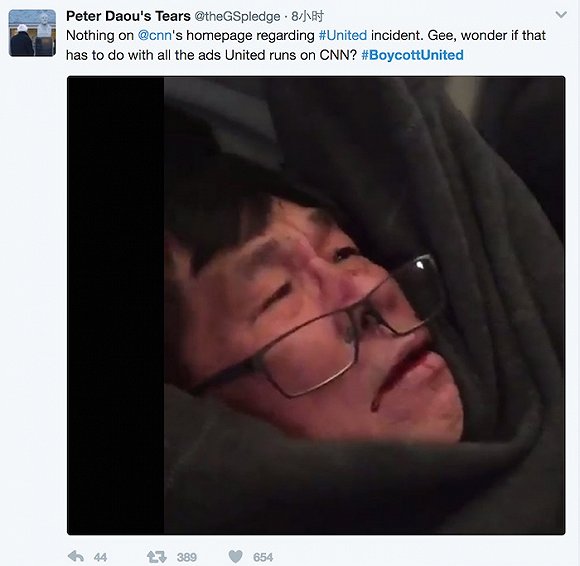This screenshot has height=566, width=580.
Task: Click the retweet count 389
Action: tap(187, 557)
